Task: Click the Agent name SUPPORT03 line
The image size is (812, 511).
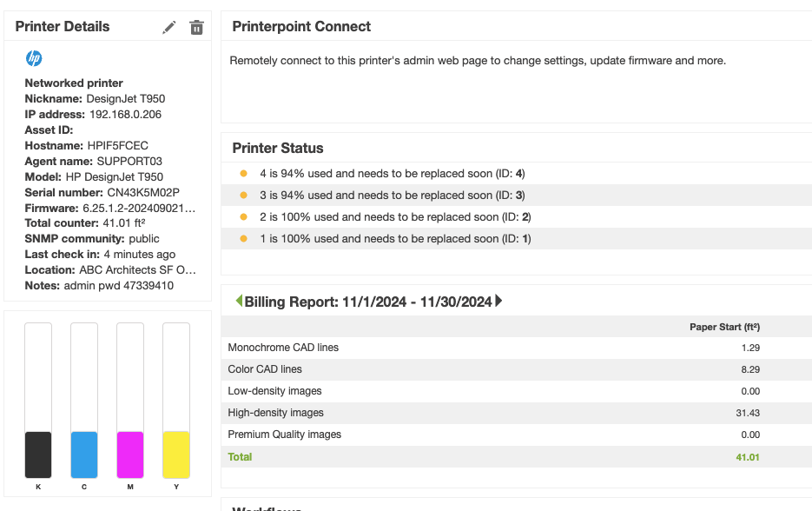Action: tap(93, 161)
